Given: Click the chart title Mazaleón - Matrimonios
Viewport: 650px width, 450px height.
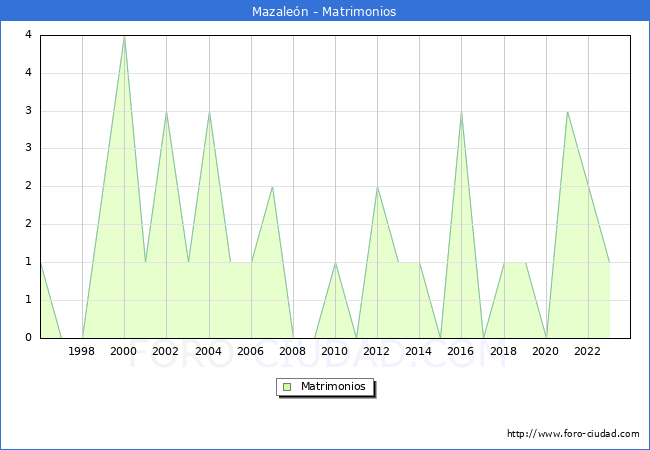Looking at the screenshot, I should point(324,11).
